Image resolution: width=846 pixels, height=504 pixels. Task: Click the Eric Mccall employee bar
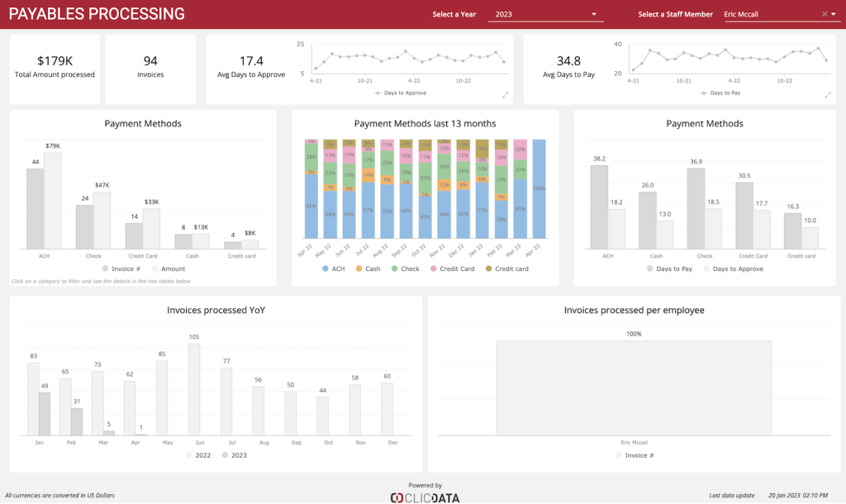point(634,387)
